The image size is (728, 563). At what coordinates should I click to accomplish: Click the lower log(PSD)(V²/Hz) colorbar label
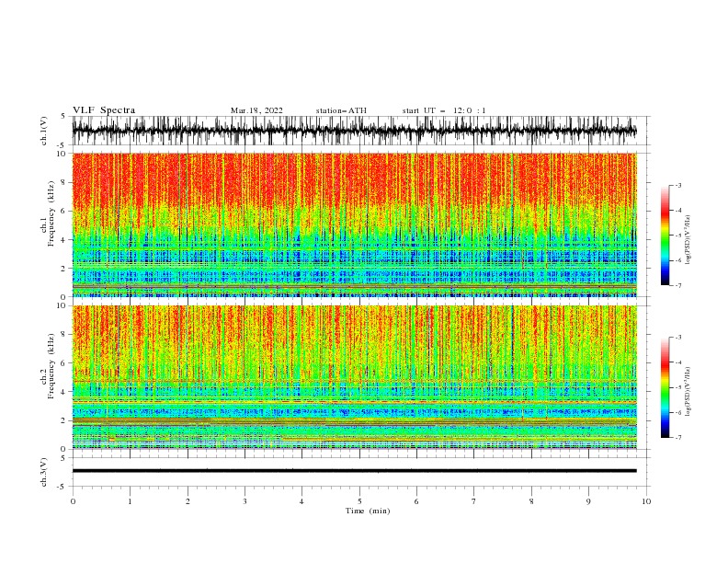688,392
